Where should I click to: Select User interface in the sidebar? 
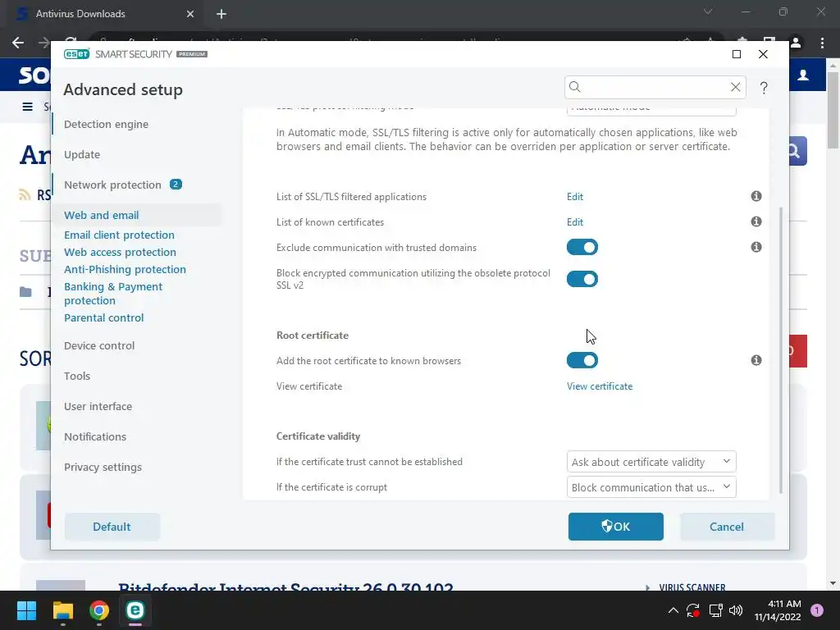[98, 407]
